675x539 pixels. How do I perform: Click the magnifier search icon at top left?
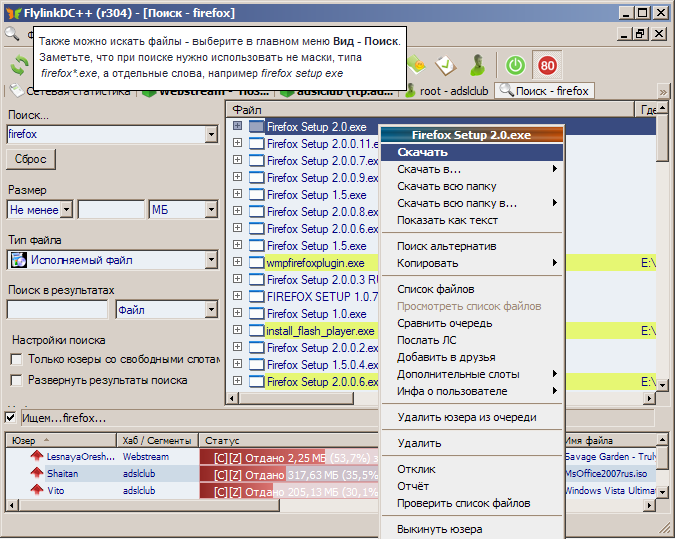[x=12, y=34]
